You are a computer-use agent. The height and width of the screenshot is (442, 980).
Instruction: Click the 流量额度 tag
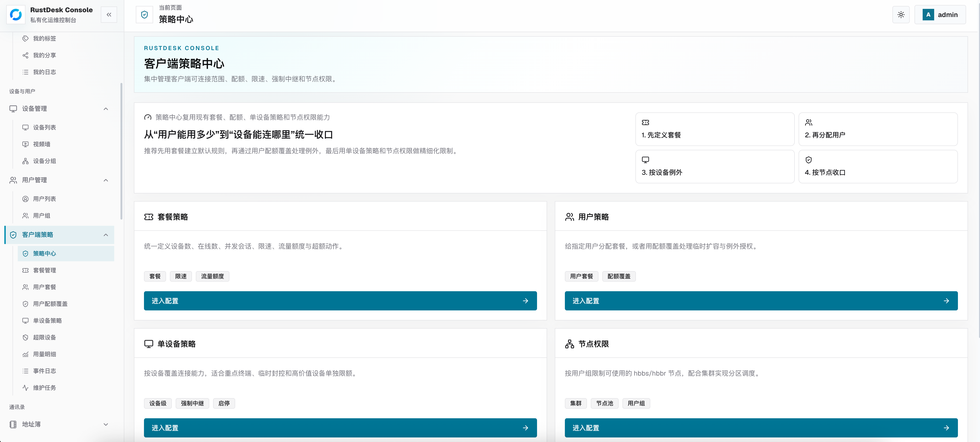(212, 276)
